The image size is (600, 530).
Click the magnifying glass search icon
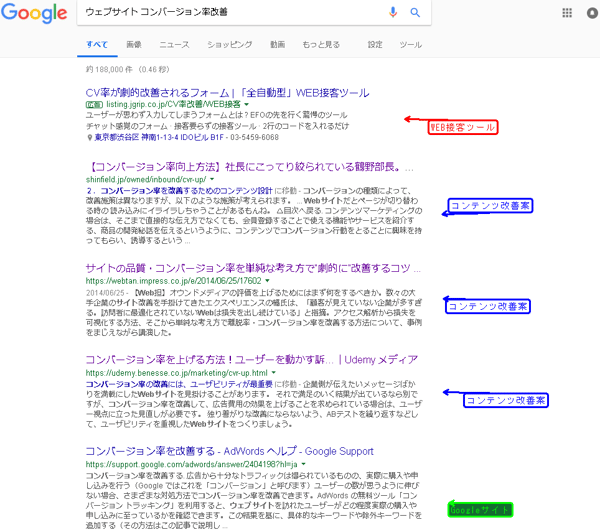[415, 13]
